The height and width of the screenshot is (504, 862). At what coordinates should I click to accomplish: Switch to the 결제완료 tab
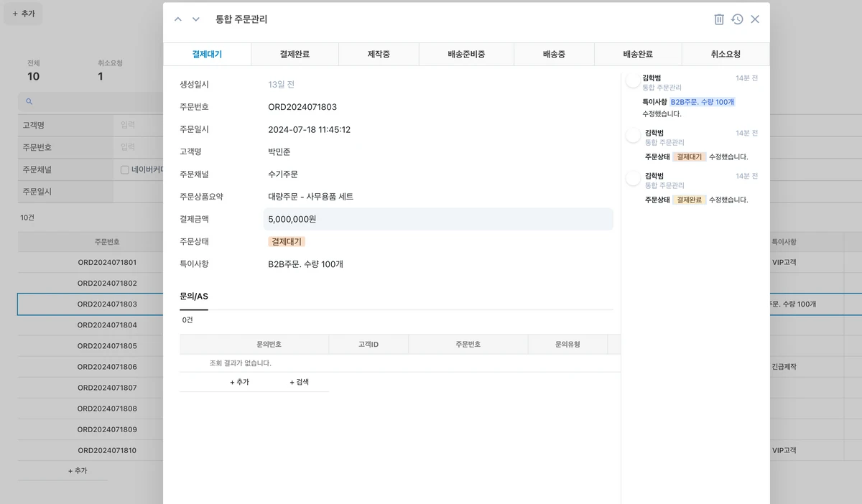(295, 54)
